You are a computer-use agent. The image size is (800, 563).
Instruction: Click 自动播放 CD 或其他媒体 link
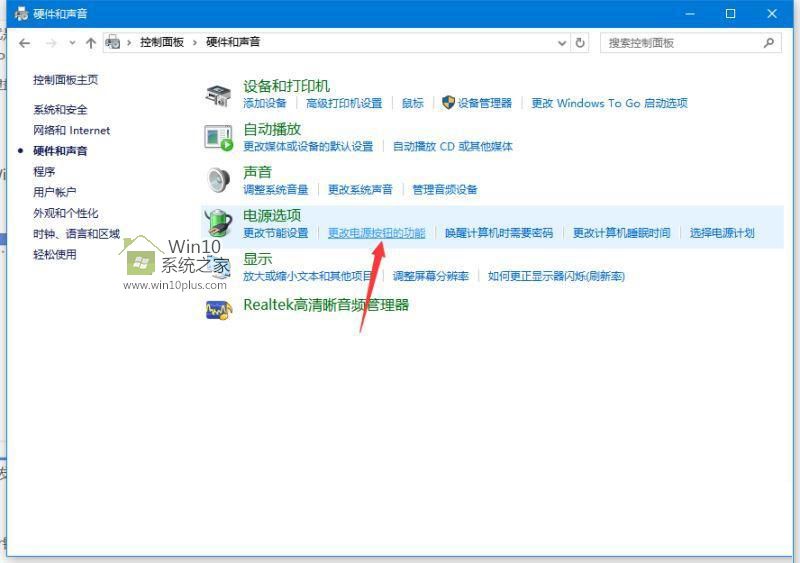pyautogui.click(x=453, y=146)
